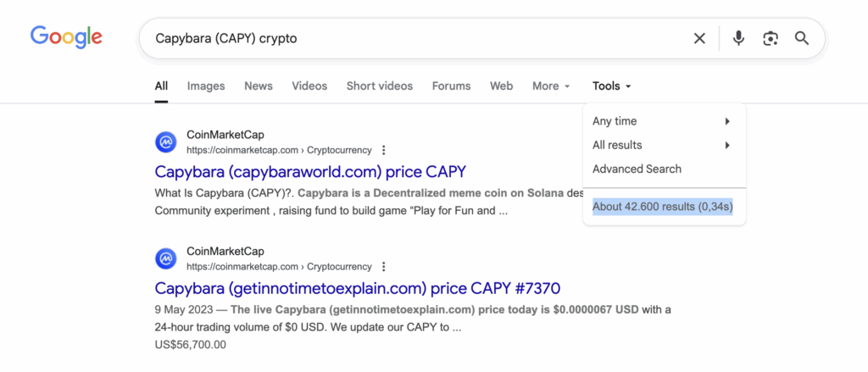Clear the search query with X icon
This screenshot has width=868, height=372.
pyautogui.click(x=699, y=38)
